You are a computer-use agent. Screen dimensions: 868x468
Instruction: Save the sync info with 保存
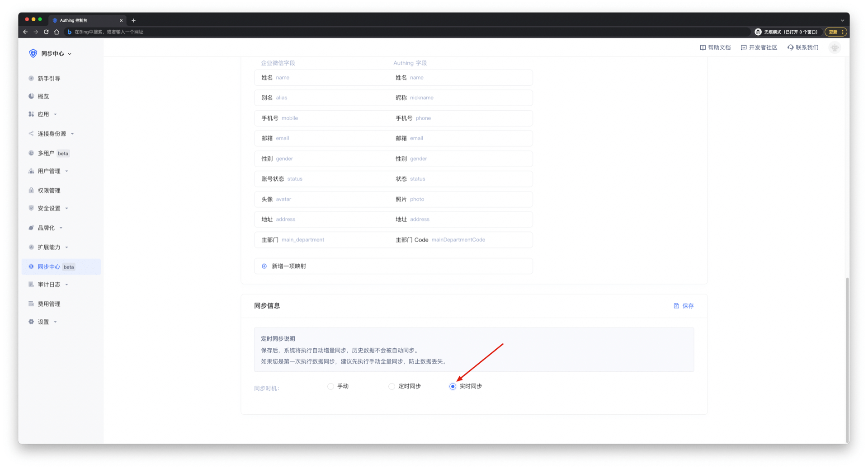684,306
